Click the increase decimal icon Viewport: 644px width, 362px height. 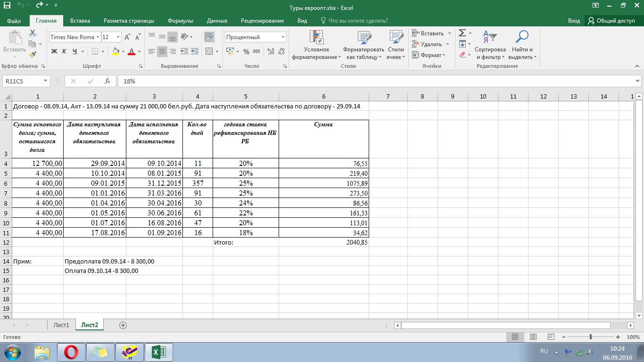click(x=271, y=51)
